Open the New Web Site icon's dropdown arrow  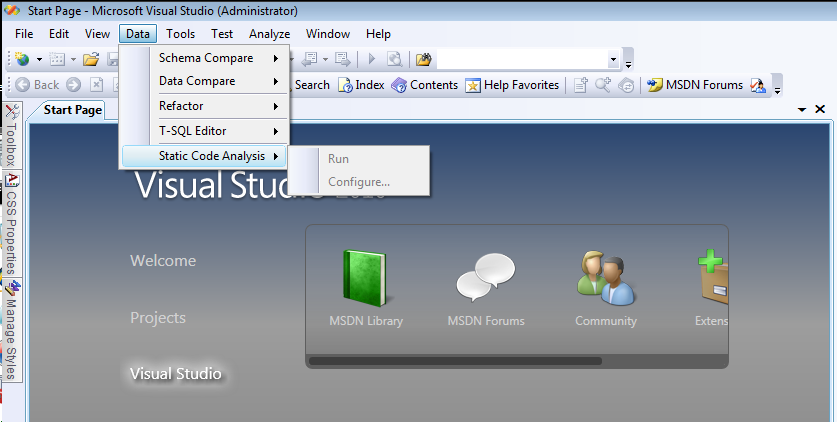(39, 60)
